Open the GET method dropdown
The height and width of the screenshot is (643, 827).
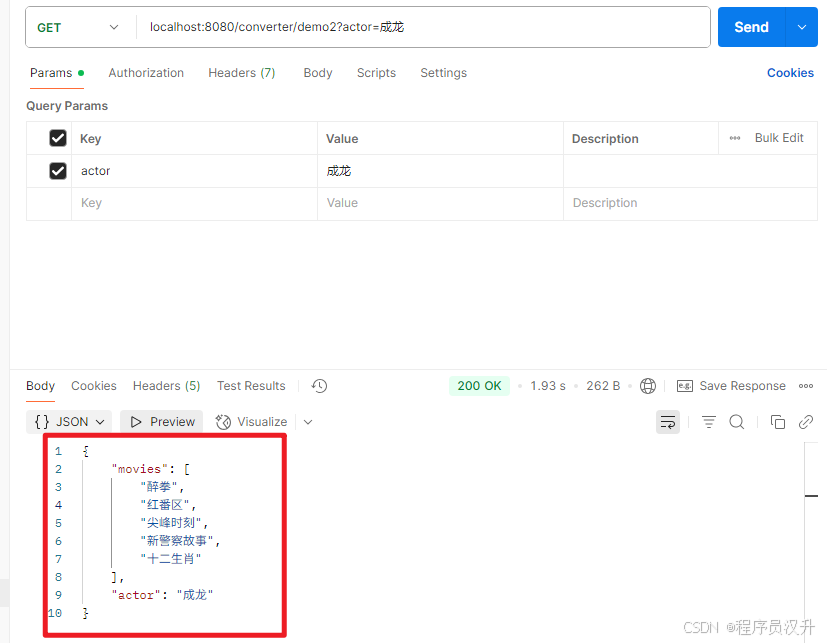pyautogui.click(x=78, y=27)
